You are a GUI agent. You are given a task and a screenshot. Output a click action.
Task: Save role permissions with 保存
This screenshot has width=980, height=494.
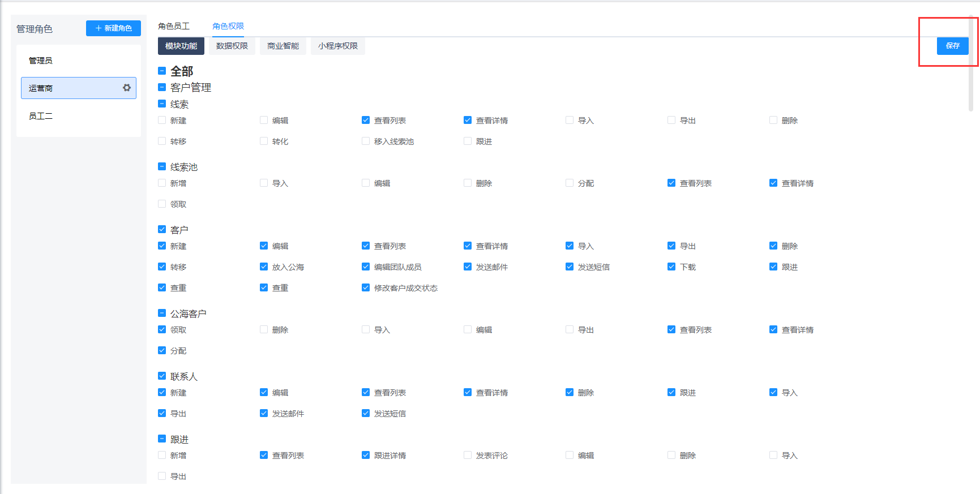tap(952, 46)
